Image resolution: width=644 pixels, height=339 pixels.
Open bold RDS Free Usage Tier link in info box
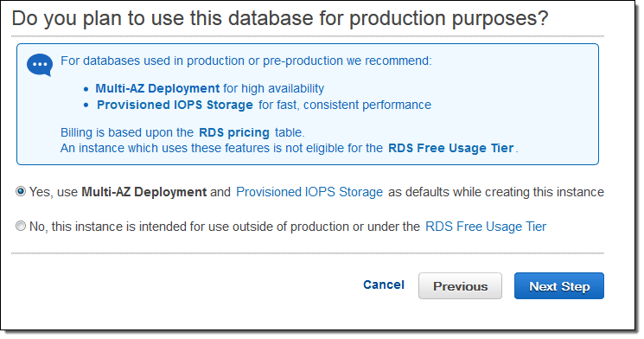[x=451, y=148]
